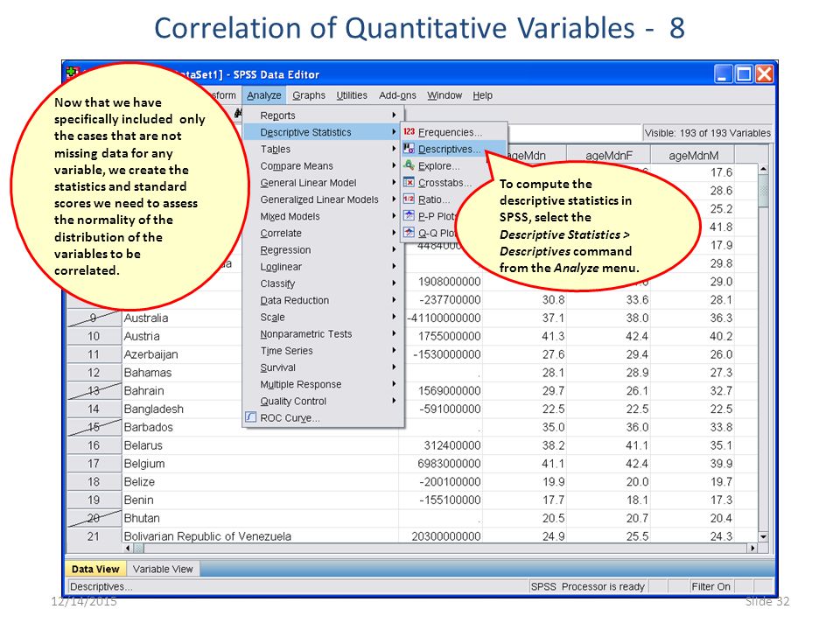Select row header 10 for Austria

tap(94, 336)
